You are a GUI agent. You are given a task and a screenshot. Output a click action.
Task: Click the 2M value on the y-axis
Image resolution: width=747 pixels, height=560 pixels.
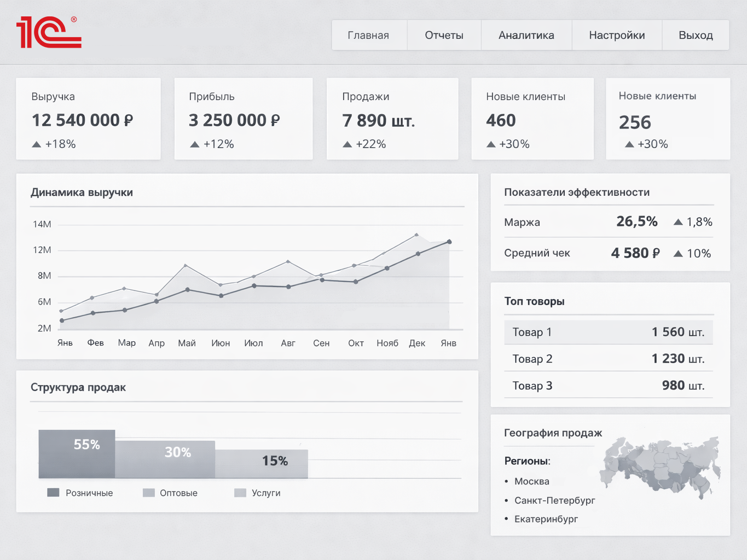click(44, 328)
